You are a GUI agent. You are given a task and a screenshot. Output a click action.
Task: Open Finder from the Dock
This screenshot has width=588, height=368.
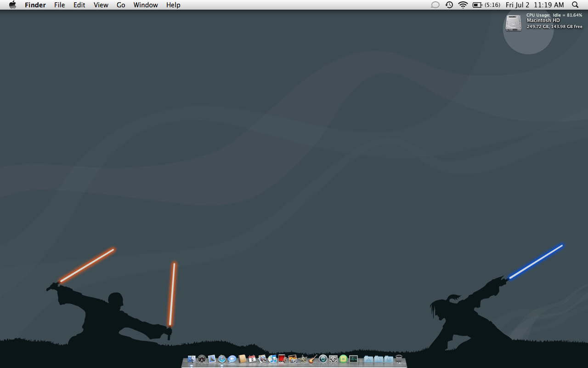click(192, 359)
